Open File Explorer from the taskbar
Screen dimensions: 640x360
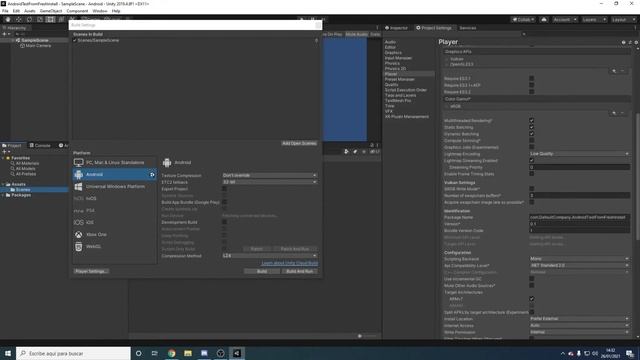(188, 353)
